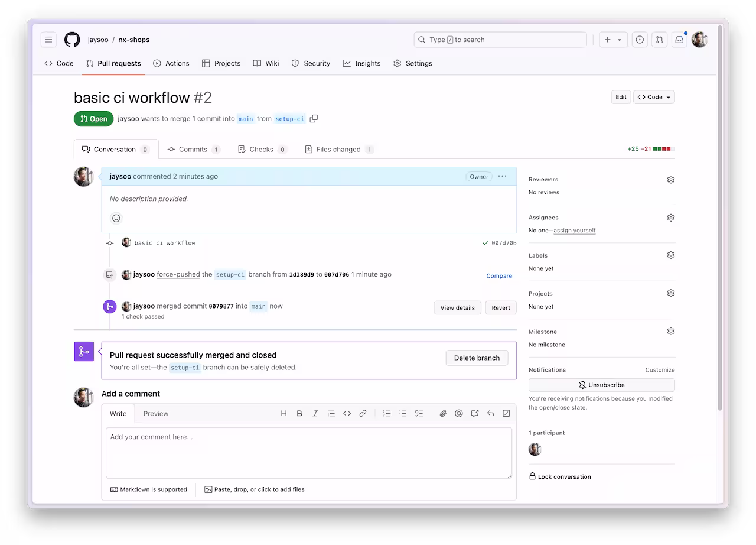The height and width of the screenshot is (545, 756).
Task: Insert a task list in comment
Action: point(419,414)
